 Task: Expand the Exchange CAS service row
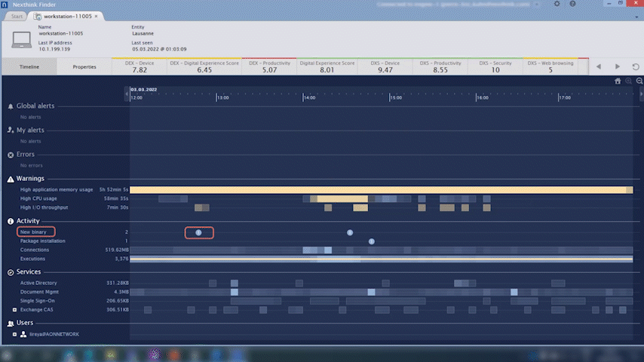pos(14,310)
